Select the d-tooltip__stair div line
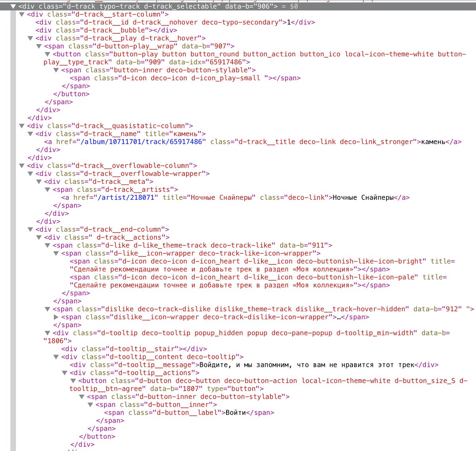 [134, 349]
